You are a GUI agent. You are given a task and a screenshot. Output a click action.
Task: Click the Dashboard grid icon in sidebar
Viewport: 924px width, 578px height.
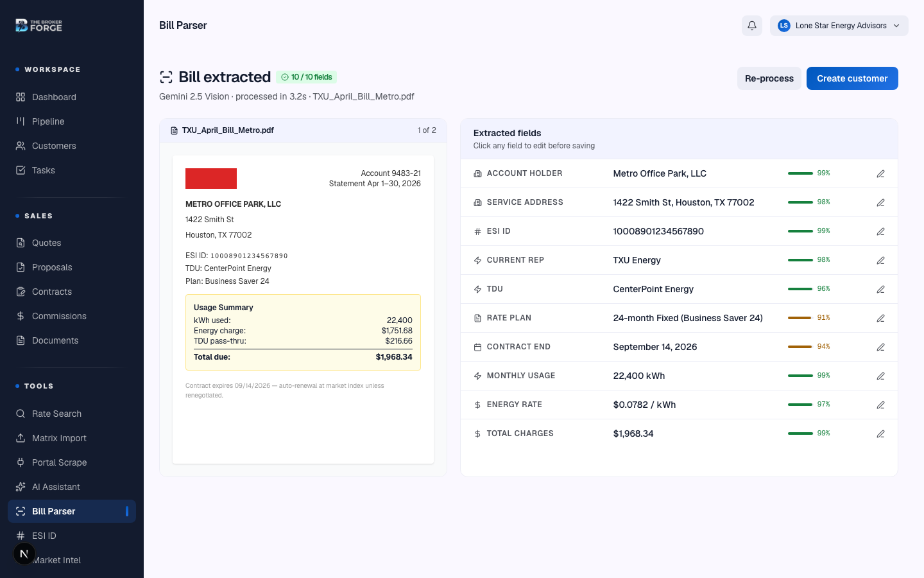pos(21,97)
